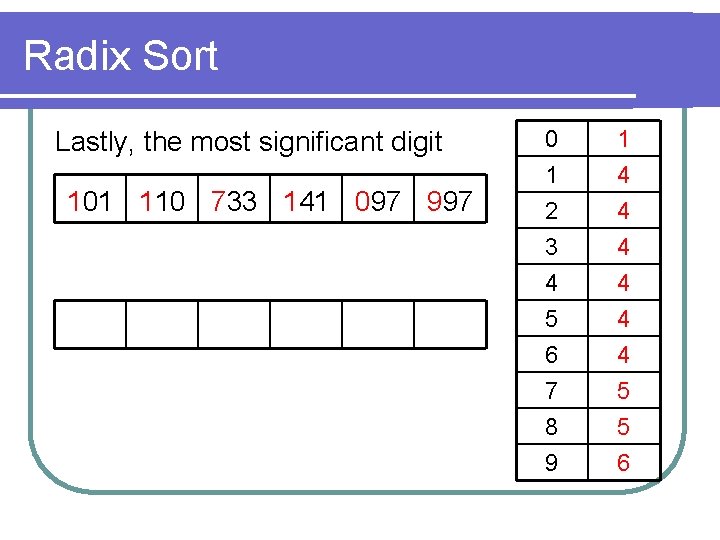Click the Radix Sort title text
Screen dimensions: 720x540
[121, 56]
